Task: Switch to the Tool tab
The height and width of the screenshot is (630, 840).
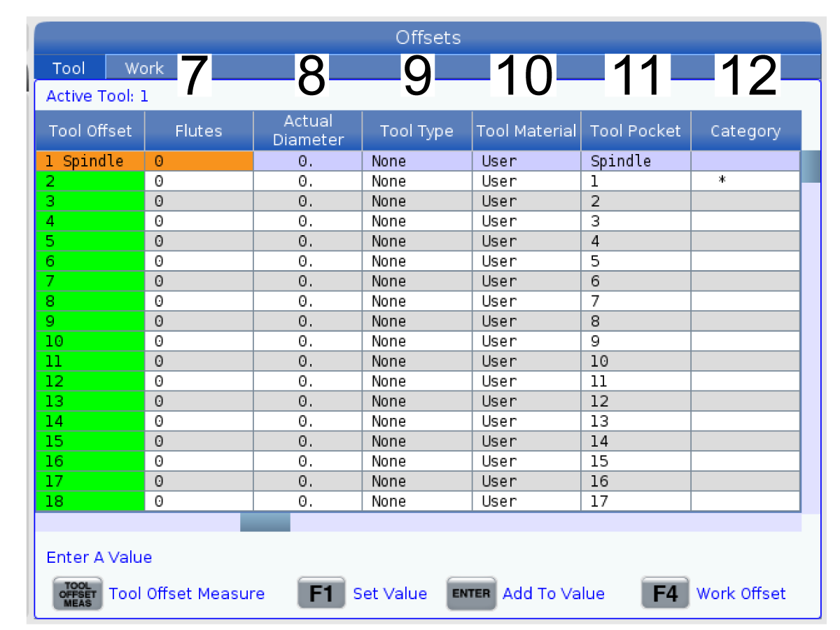Action: pos(70,68)
